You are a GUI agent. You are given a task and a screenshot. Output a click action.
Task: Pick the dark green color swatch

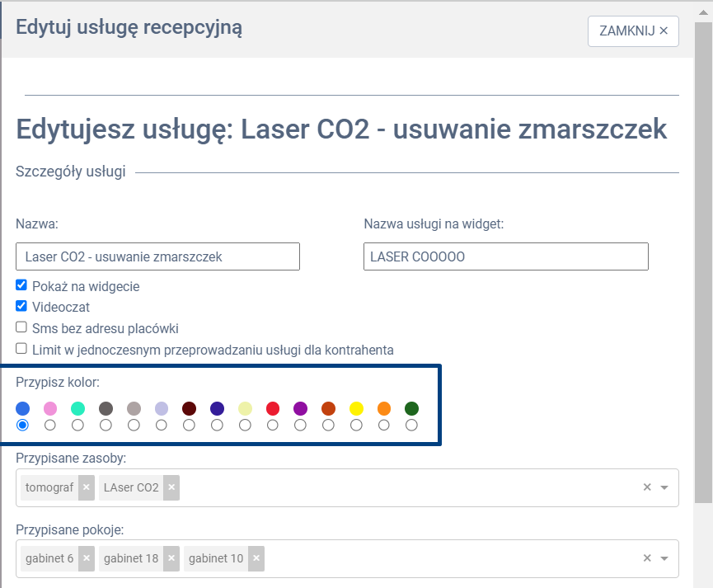[411, 408]
